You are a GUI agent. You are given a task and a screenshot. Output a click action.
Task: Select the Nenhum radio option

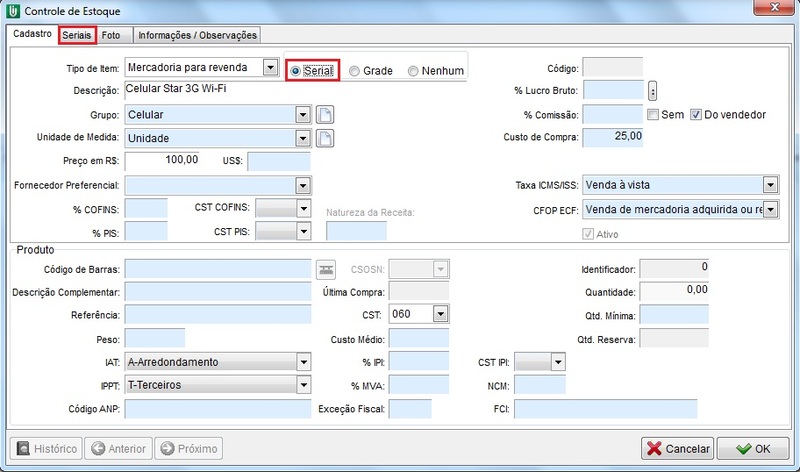pyautogui.click(x=414, y=71)
